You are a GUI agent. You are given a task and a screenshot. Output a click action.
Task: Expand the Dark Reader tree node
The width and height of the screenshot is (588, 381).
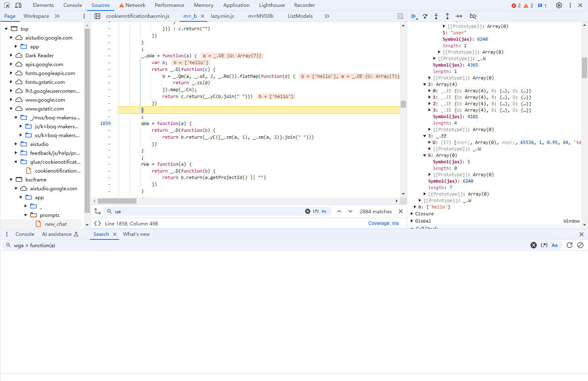point(11,56)
